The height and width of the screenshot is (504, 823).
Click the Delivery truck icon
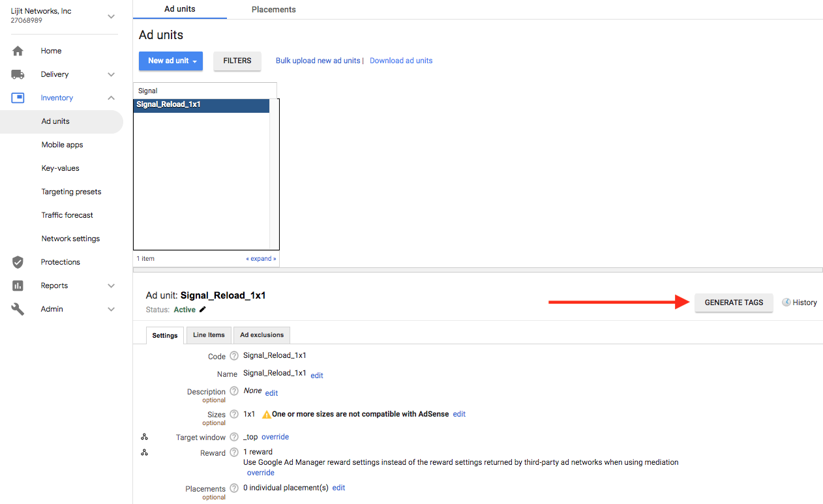(18, 74)
